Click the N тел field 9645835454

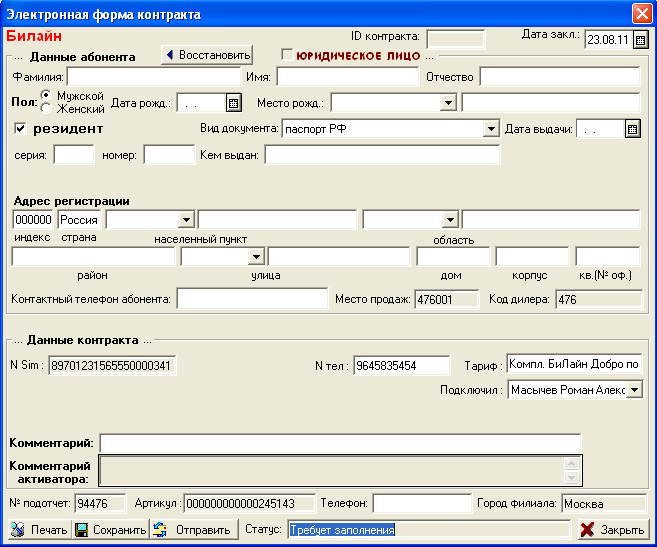[401, 366]
